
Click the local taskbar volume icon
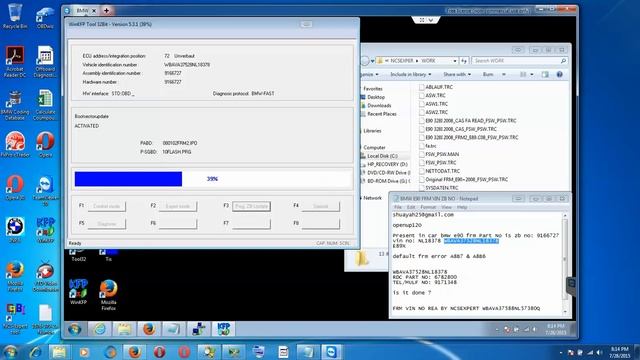(599, 352)
